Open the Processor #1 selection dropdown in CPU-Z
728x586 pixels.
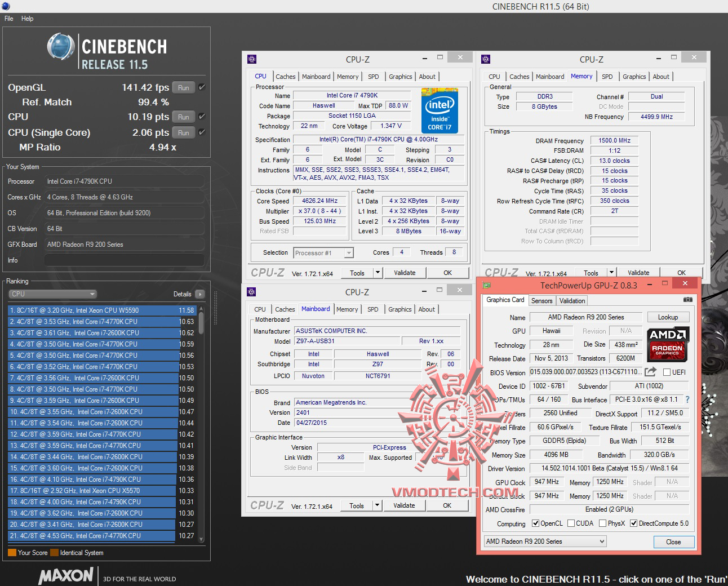pyautogui.click(x=323, y=253)
